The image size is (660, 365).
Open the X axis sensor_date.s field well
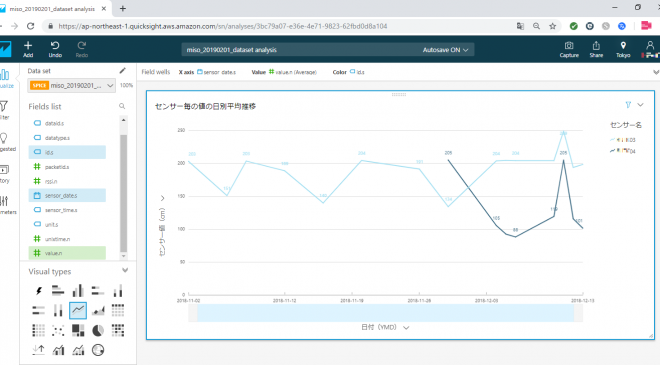point(207,72)
